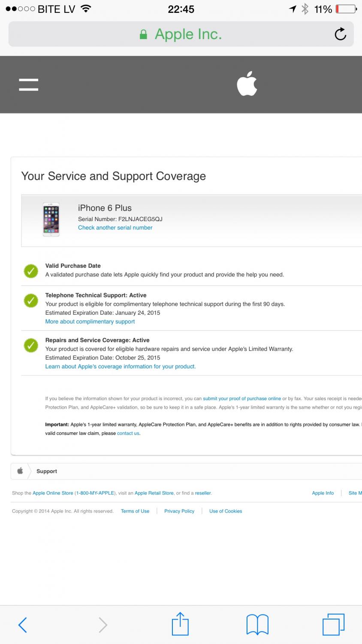Open the Safari tabs view
The width and height of the screenshot is (362, 644).
[x=333, y=624]
